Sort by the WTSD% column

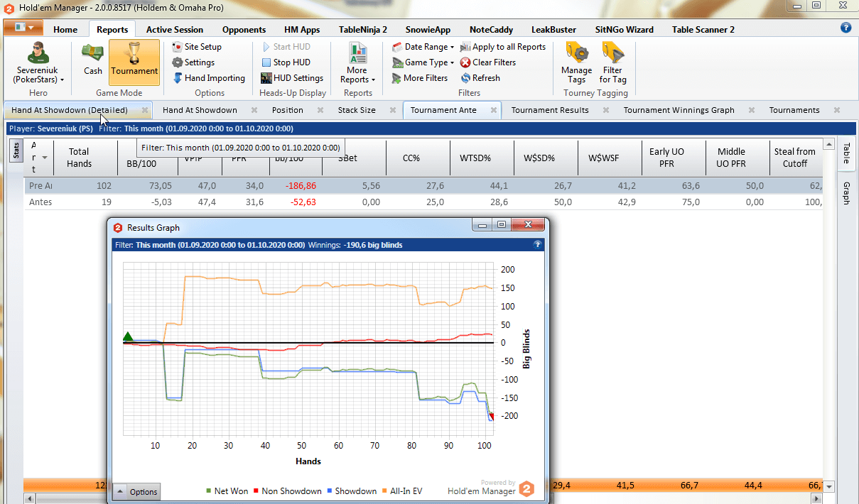[x=482, y=157]
